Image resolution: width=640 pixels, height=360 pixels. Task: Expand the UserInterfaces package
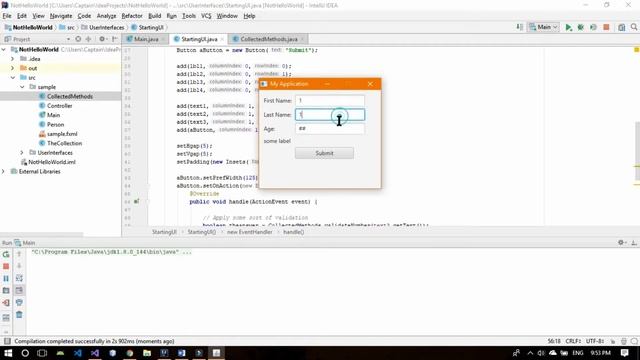(22, 153)
